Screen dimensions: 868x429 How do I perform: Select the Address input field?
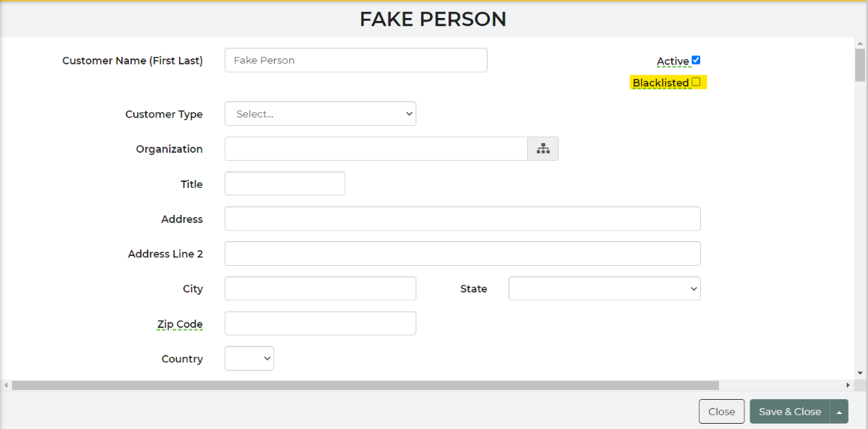point(463,219)
